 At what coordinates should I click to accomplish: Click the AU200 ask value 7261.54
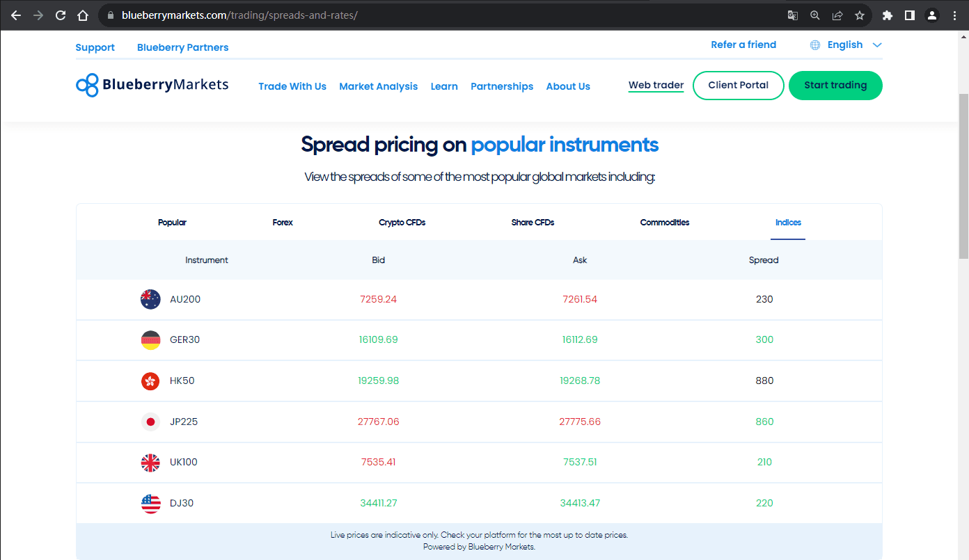pyautogui.click(x=580, y=299)
